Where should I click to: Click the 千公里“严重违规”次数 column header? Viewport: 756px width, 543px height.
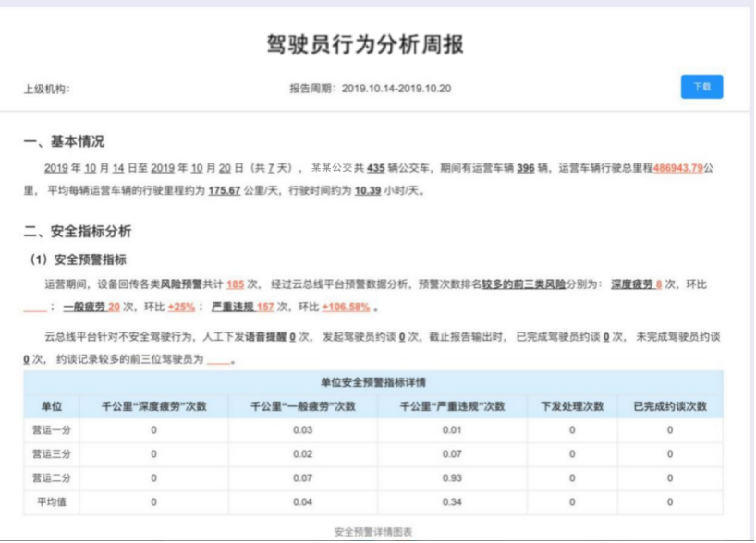[x=452, y=406]
